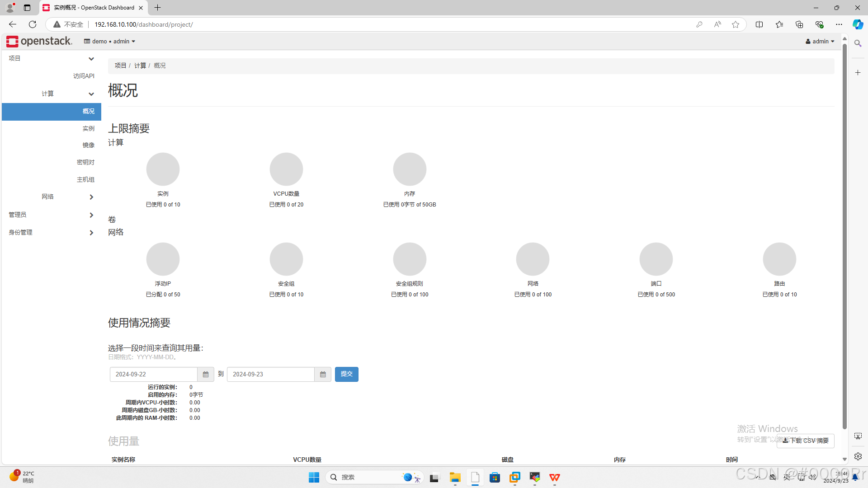Screen dimensions: 868x488
Task: Open File Explorer from the taskbar
Action: tap(455, 477)
